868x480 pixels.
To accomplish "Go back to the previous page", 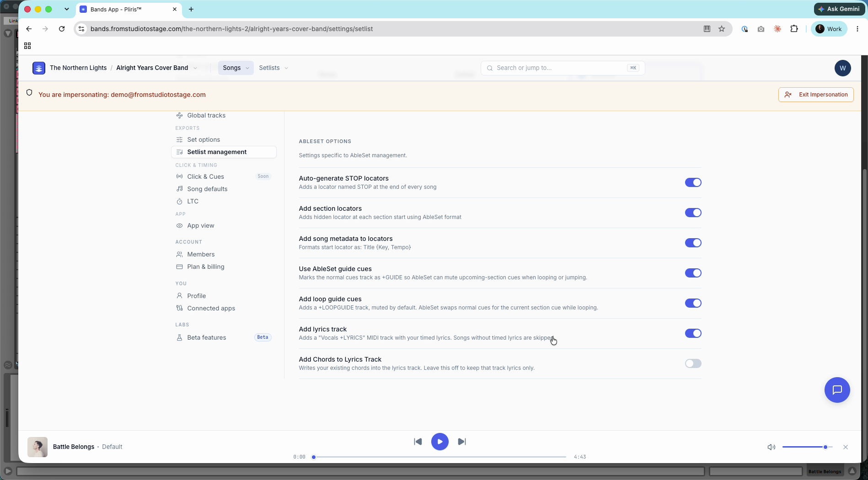I will pyautogui.click(x=29, y=29).
